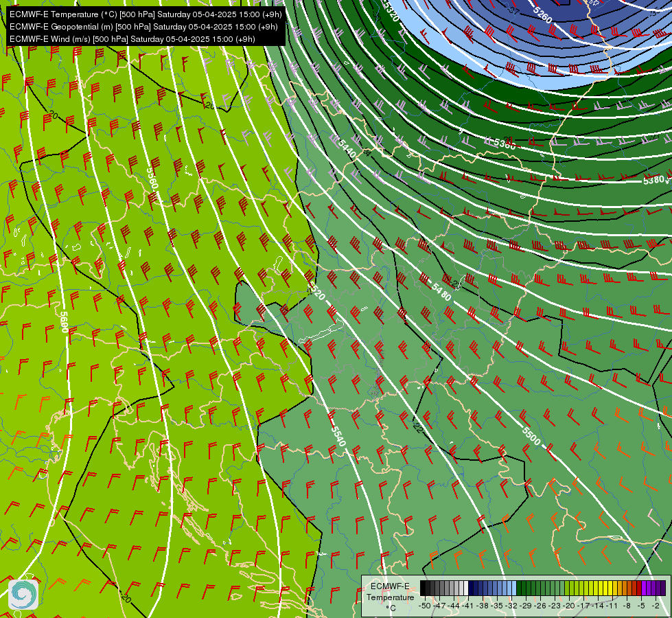Click the -41 legend tick label
Screen dimensions: 672x618
[x=468, y=606]
